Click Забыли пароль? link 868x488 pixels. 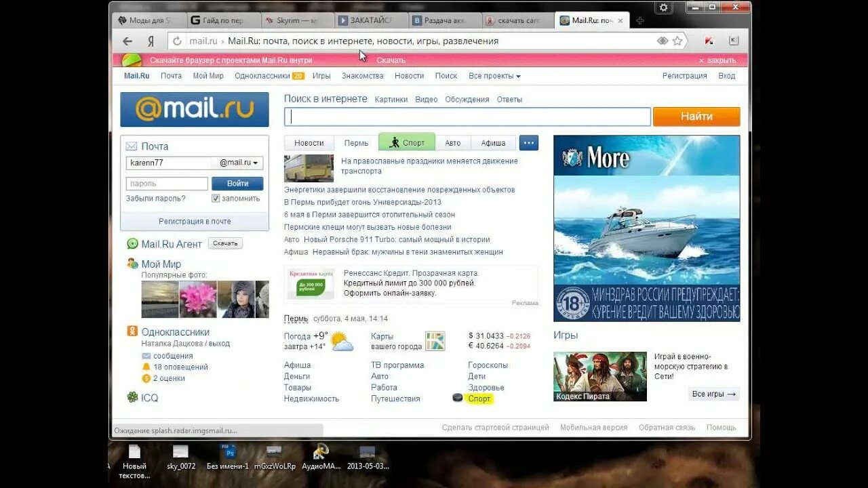pyautogui.click(x=155, y=199)
